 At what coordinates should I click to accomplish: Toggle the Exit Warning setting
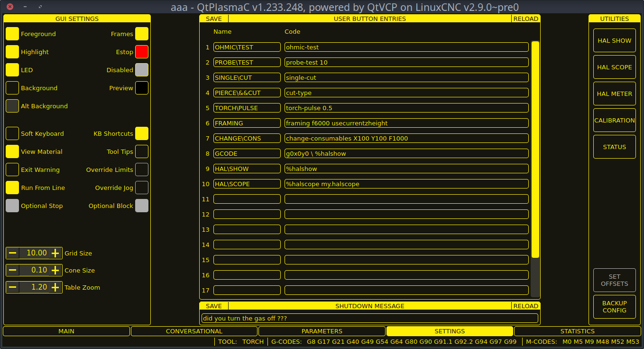coord(12,170)
